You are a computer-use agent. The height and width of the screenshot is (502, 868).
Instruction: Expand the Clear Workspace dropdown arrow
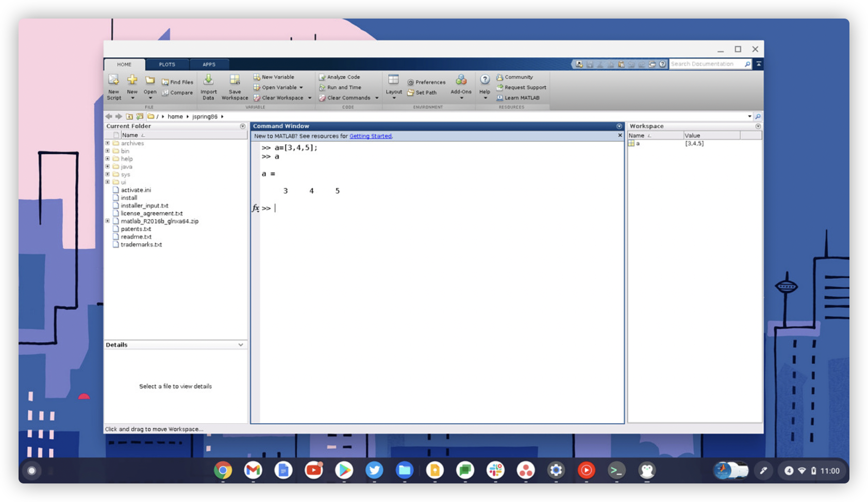coord(310,98)
